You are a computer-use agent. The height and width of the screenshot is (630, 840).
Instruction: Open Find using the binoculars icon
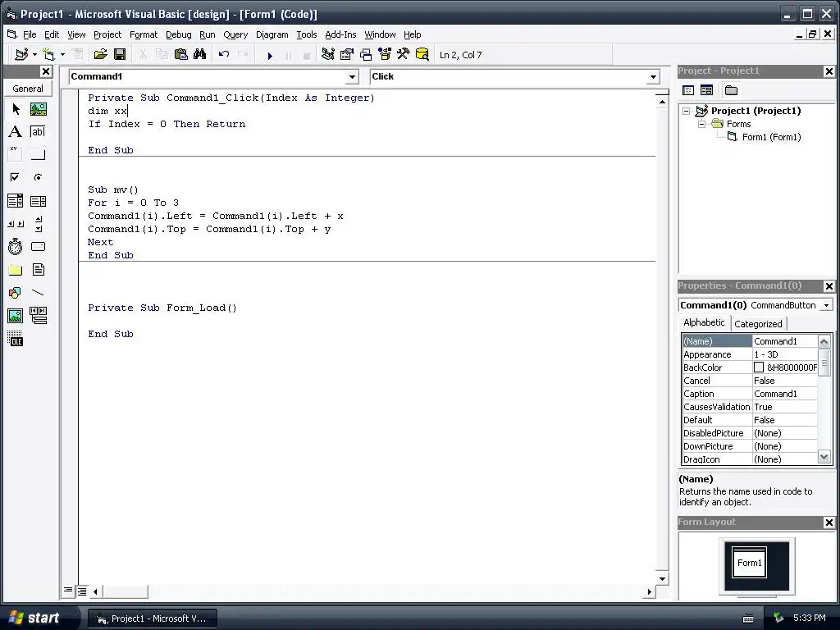[x=200, y=55]
